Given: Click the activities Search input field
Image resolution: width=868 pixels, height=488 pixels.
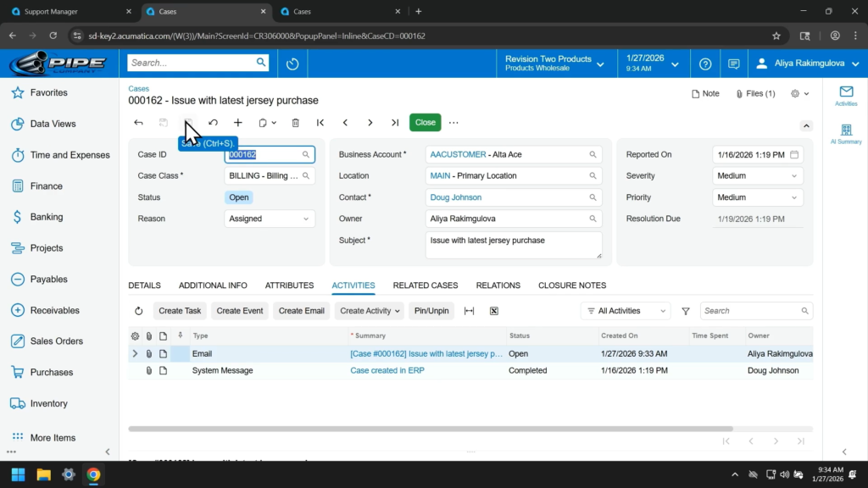Looking at the screenshot, I should click(x=750, y=311).
